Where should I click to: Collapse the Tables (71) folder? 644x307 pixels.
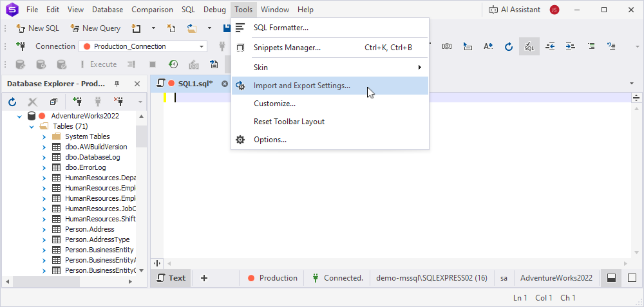[32, 126]
